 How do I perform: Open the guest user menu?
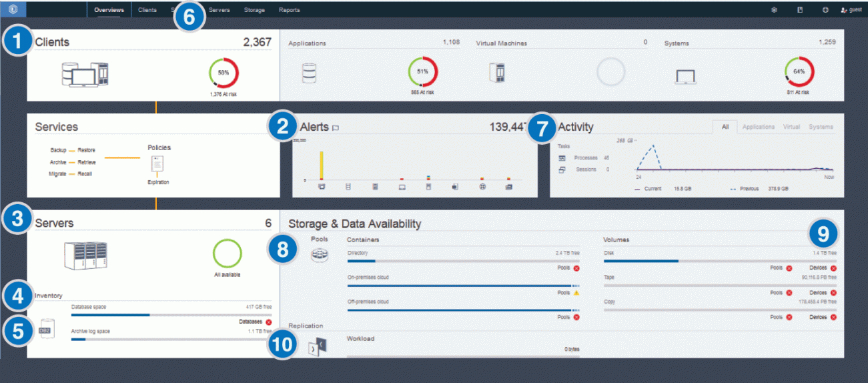851,10
